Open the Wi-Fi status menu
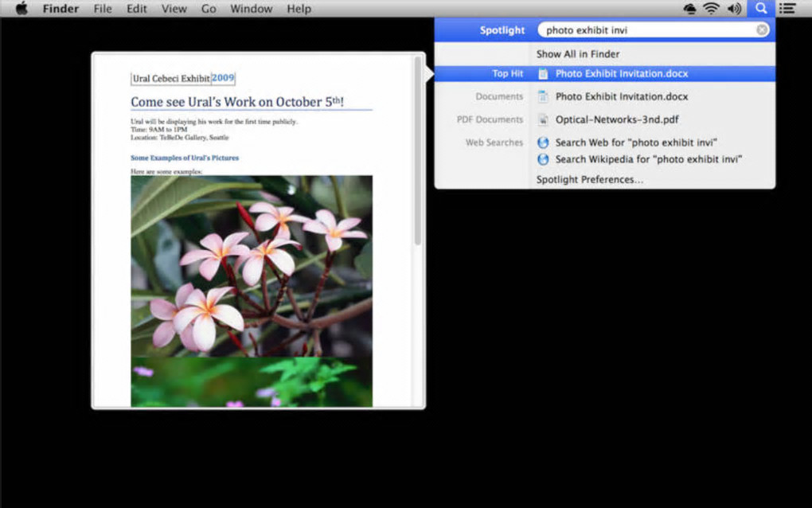The height and width of the screenshot is (508, 812). click(x=712, y=8)
